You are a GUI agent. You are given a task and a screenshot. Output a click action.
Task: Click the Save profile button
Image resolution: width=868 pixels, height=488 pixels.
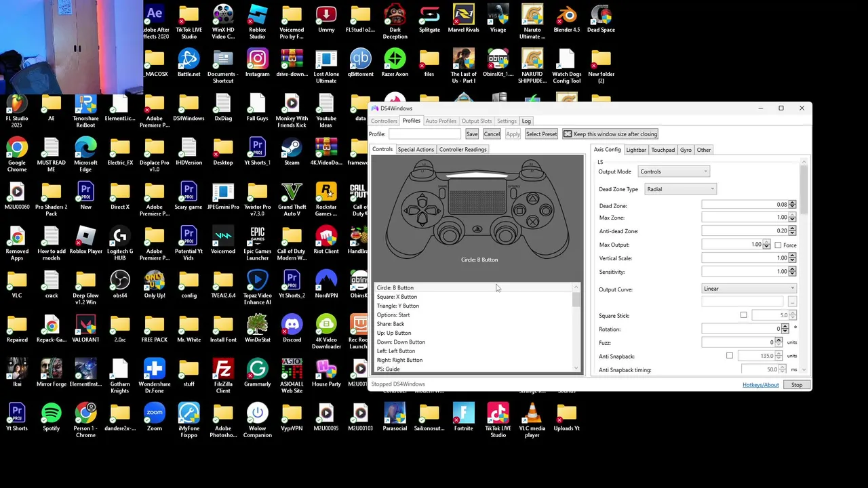(x=472, y=134)
